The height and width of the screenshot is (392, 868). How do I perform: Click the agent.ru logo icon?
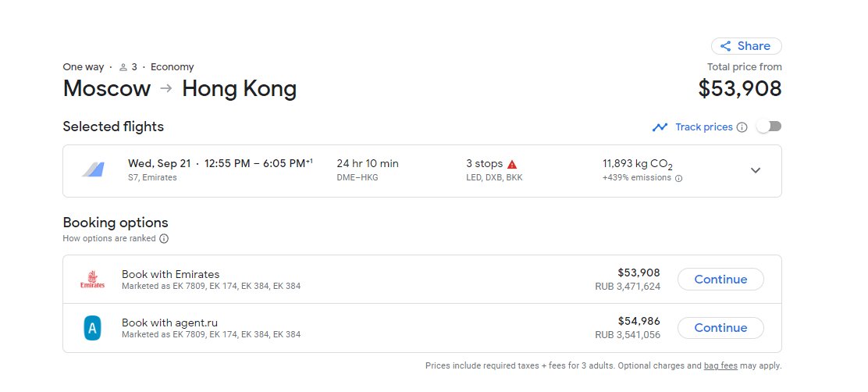point(92,328)
